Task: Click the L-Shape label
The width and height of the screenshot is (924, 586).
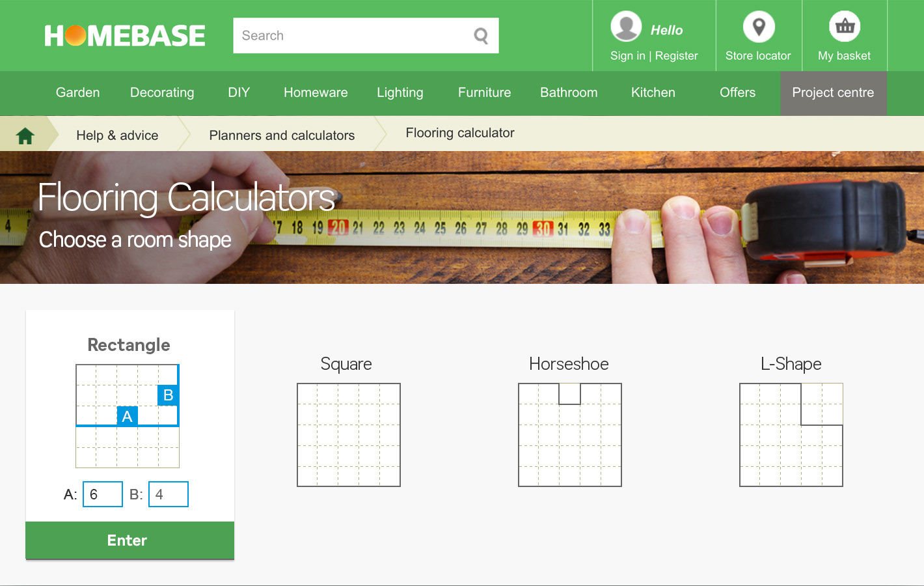Action: (791, 364)
